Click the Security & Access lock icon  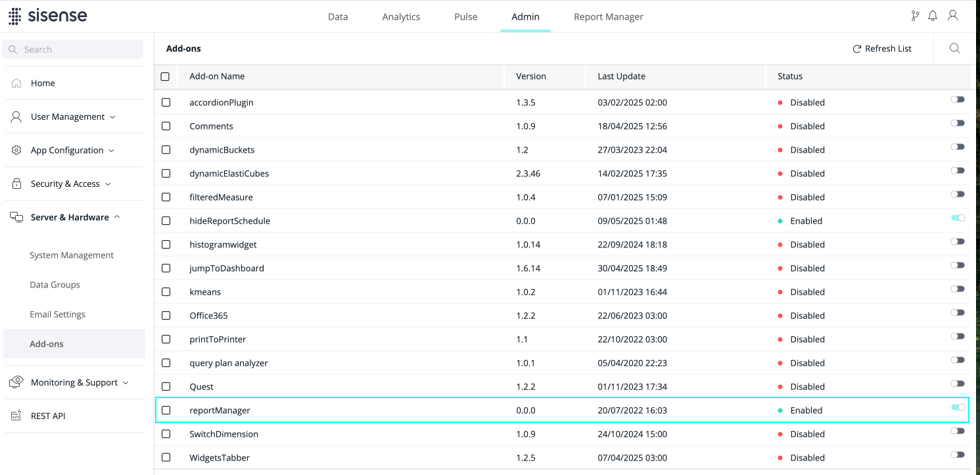click(x=16, y=184)
